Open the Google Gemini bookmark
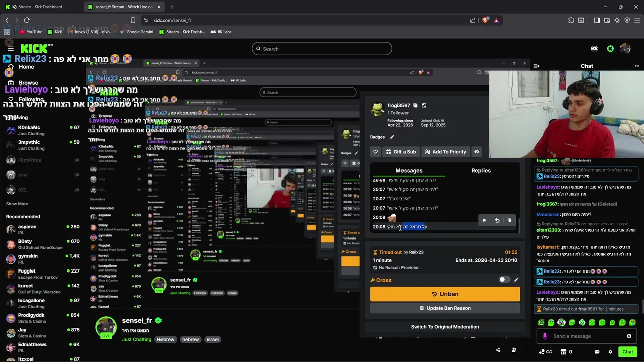The image size is (644, 362). coord(136,32)
